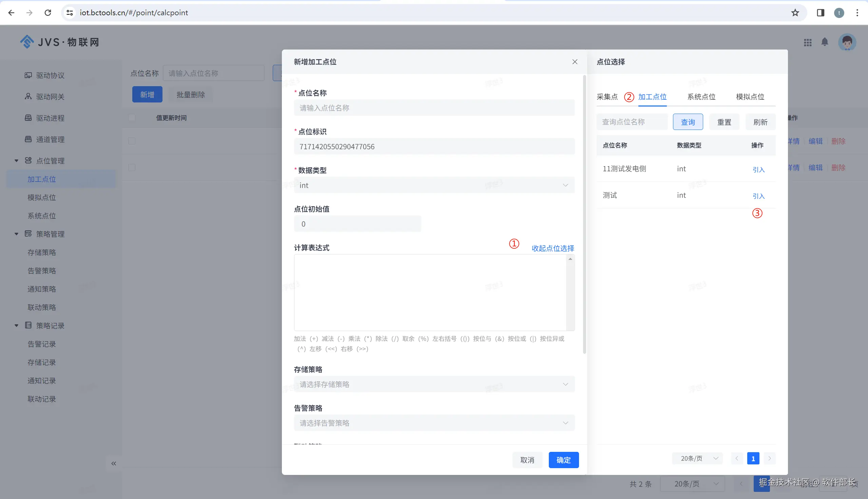
Task: Bookmark page with star icon
Action: pyautogui.click(x=795, y=13)
